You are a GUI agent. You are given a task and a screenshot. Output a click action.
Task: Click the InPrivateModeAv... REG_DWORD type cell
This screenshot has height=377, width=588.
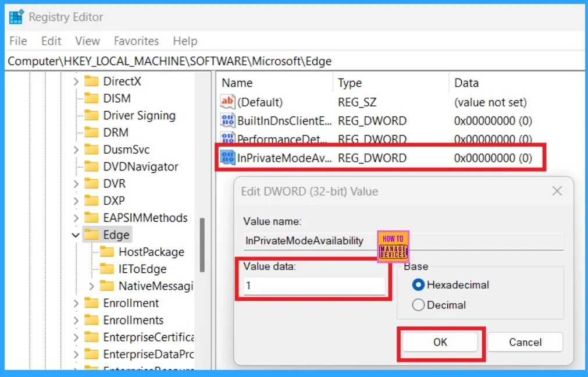point(372,158)
